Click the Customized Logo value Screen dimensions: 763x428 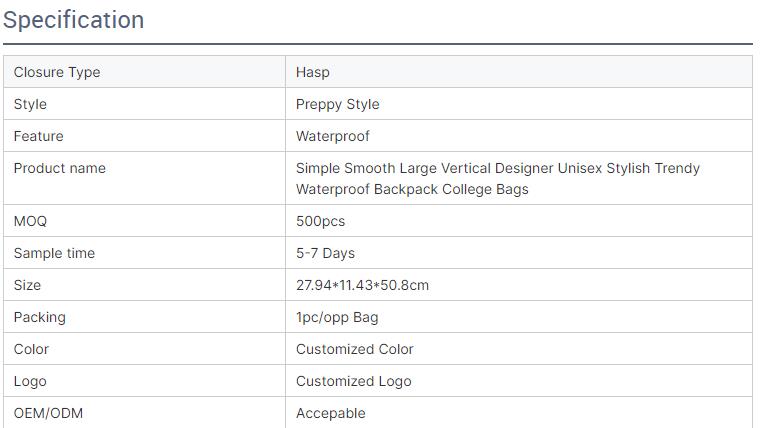click(x=353, y=381)
